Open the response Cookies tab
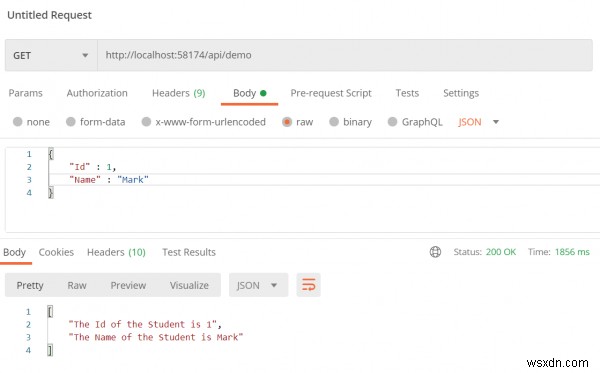Viewport: 600px width, 373px height. (56, 252)
